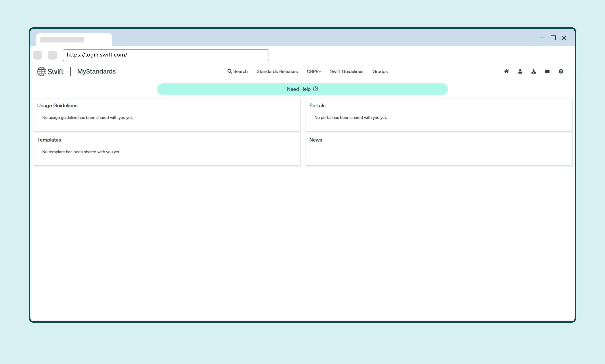Click the Swift globe logo
This screenshot has height=364, width=605.
pyautogui.click(x=42, y=71)
